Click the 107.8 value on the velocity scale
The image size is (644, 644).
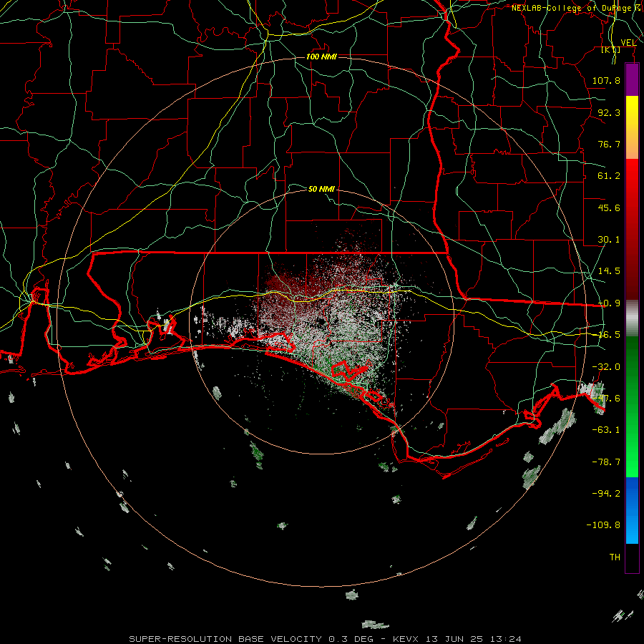(x=606, y=80)
